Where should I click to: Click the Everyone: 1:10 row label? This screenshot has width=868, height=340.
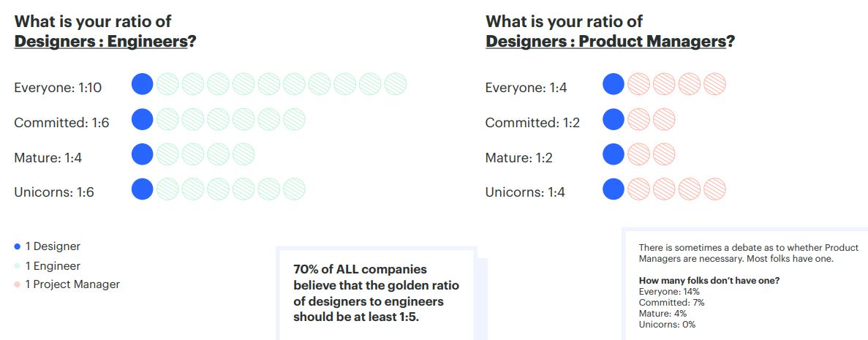[58, 88]
